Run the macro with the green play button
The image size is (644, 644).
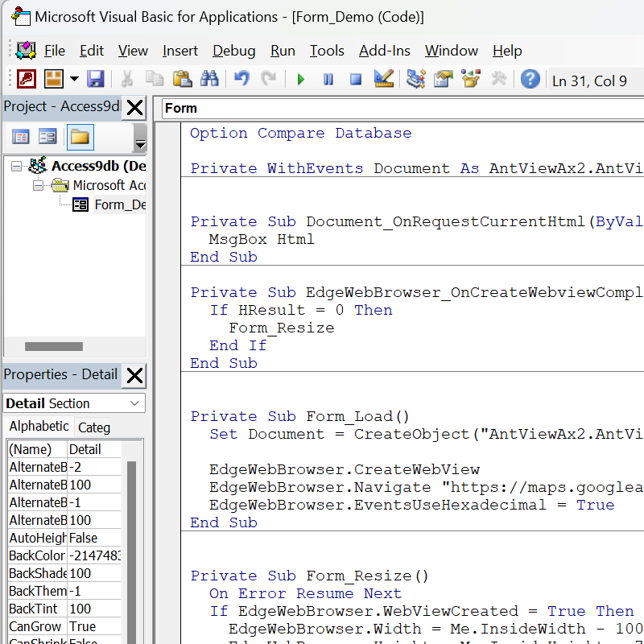[x=301, y=79]
